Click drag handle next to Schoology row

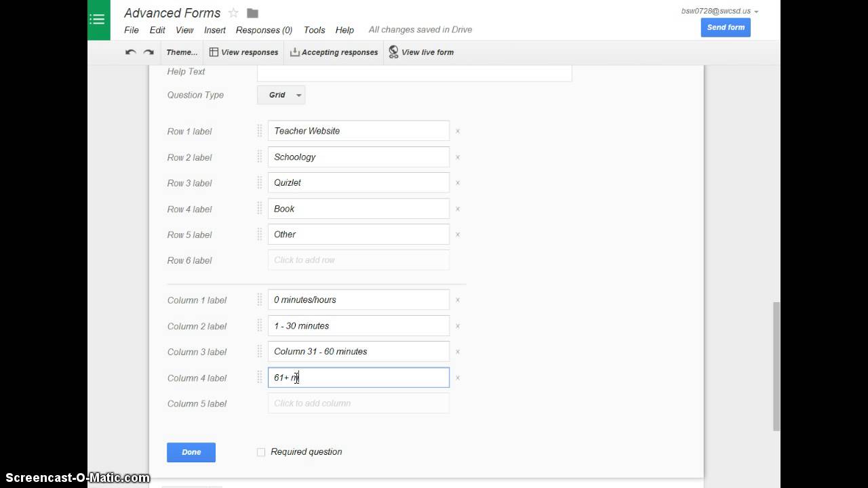tap(259, 157)
